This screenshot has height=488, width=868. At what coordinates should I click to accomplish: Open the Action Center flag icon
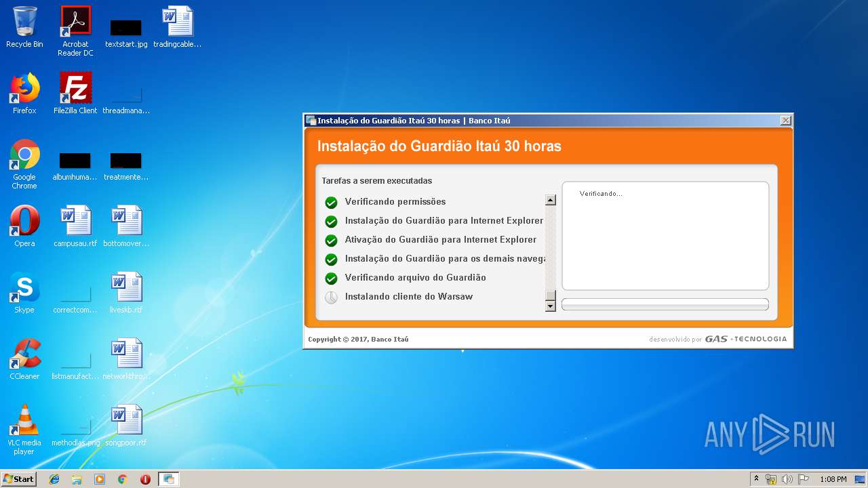coord(804,479)
